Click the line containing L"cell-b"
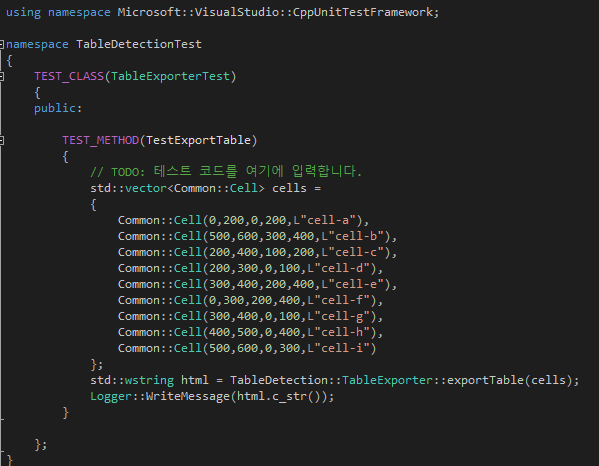 pyautogui.click(x=257, y=236)
